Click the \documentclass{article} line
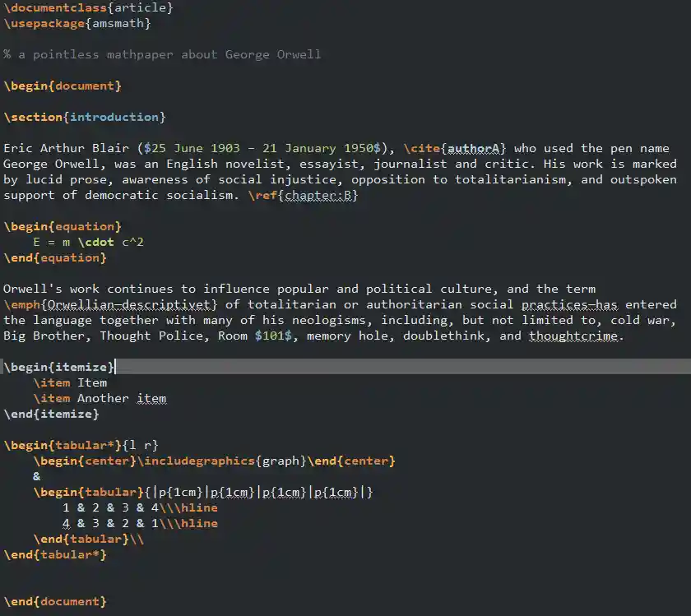Screen dimensions: 691x616 click(88, 7)
